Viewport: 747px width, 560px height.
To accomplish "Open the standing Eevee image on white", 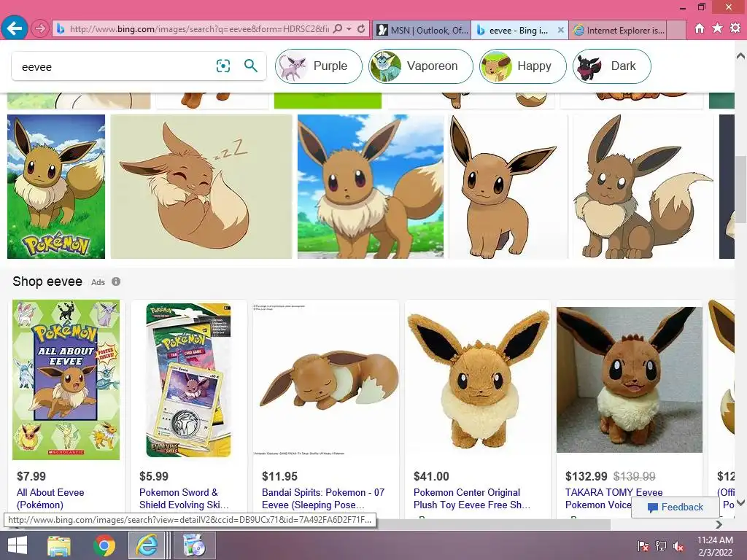I will pos(508,187).
